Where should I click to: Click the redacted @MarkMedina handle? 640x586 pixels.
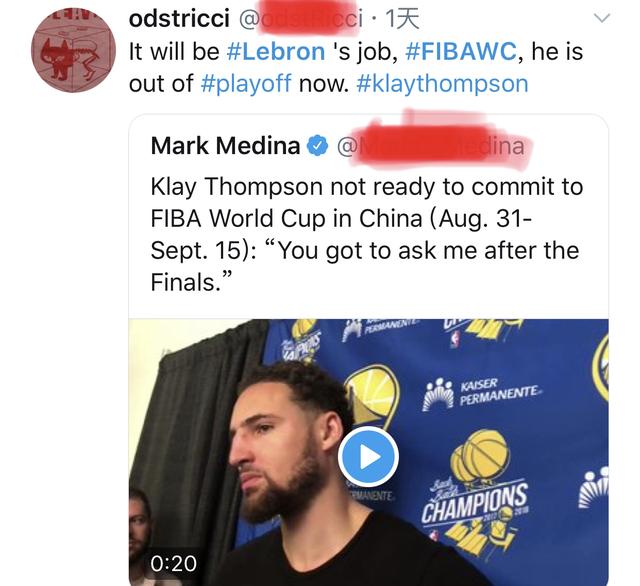pos(431,146)
